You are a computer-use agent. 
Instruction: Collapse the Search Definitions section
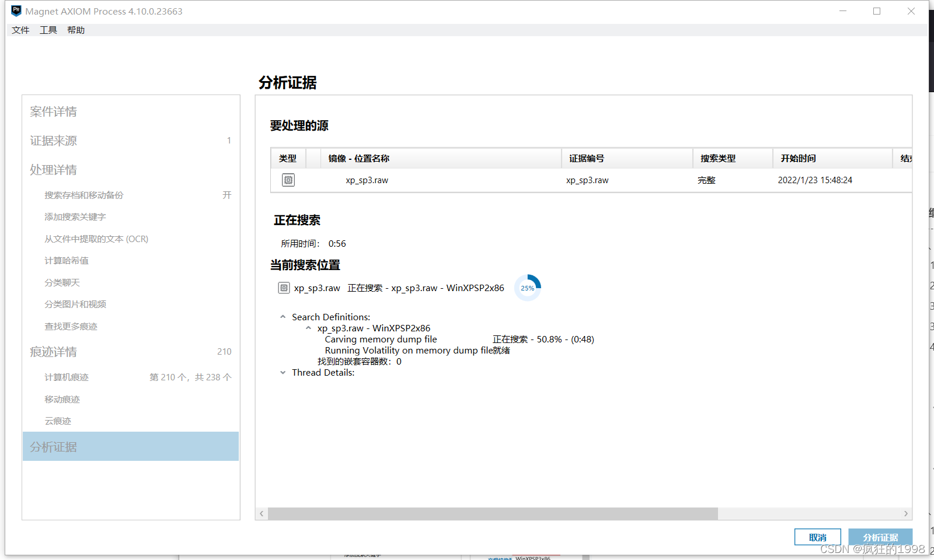[x=283, y=317]
